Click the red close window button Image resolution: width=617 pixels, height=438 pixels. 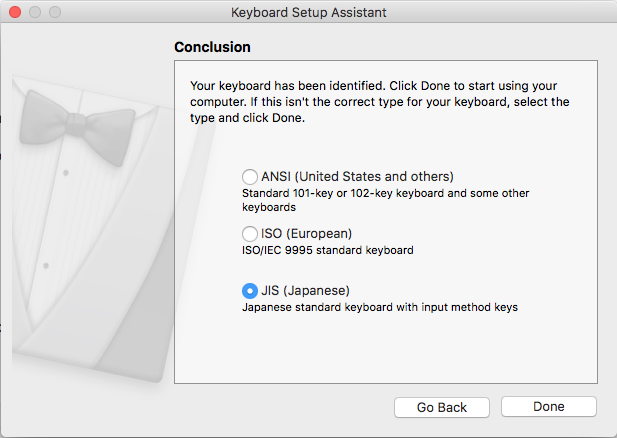[15, 12]
